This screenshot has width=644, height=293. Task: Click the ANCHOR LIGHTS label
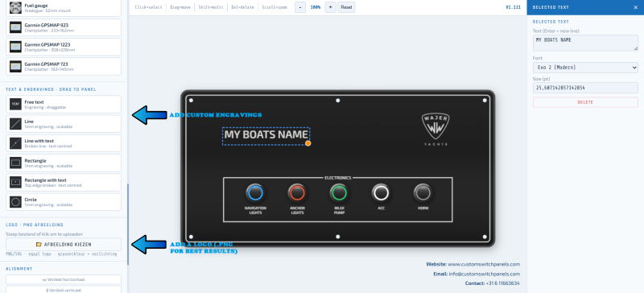click(297, 210)
